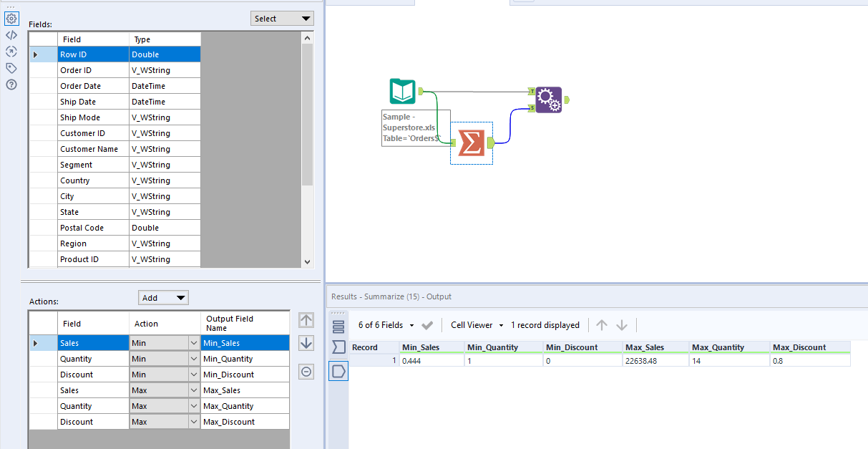Open the Cell Viewer dropdown
Viewport: 868px width, 449px height.
476,324
